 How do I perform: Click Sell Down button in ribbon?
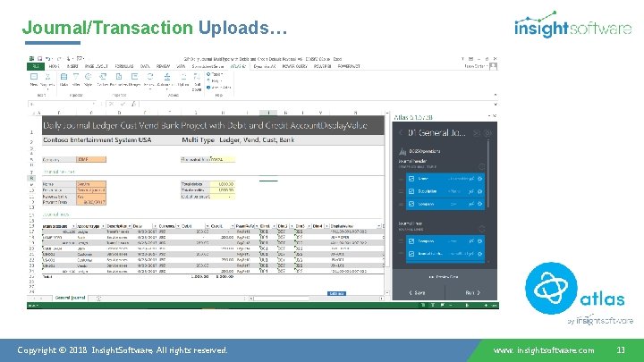click(x=197, y=81)
